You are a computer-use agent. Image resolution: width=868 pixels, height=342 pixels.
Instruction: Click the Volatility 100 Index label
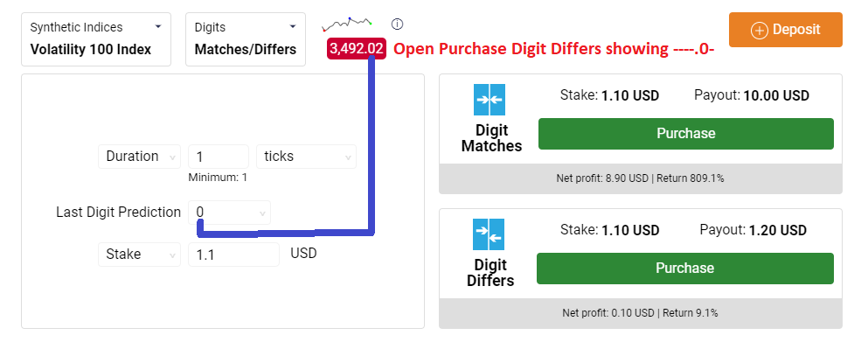tap(91, 49)
